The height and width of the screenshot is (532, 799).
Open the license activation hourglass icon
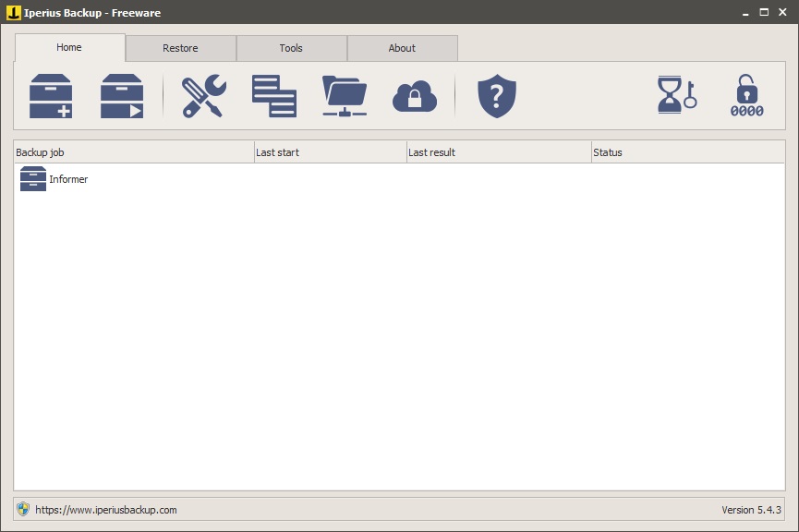click(673, 95)
